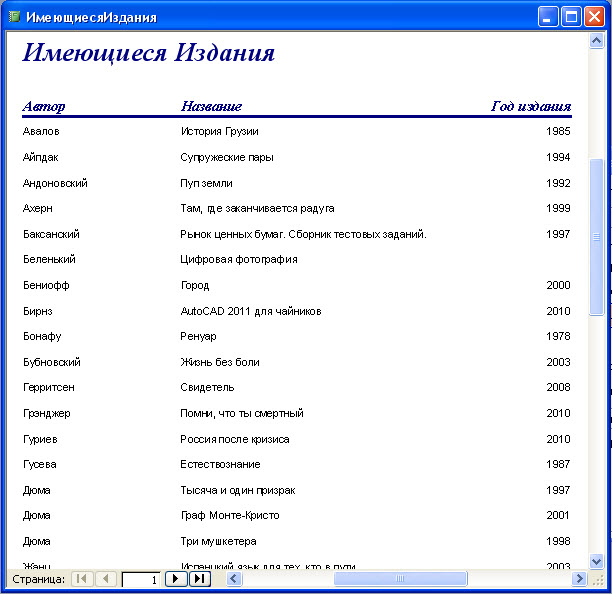The image size is (612, 594).
Task: Click the horizontal scrollbar thumb
Action: click(400, 578)
